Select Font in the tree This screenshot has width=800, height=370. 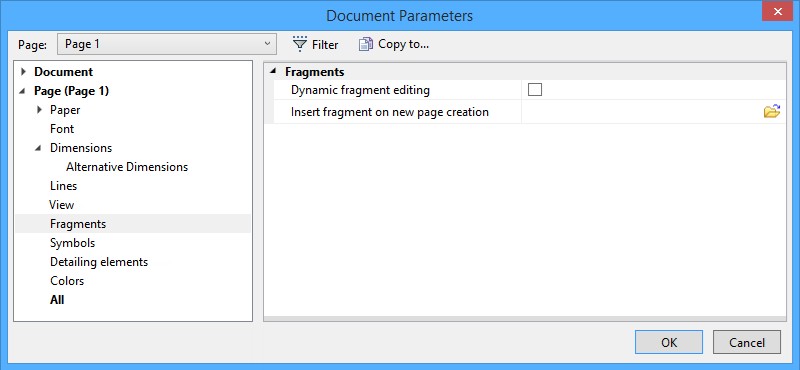coord(62,129)
